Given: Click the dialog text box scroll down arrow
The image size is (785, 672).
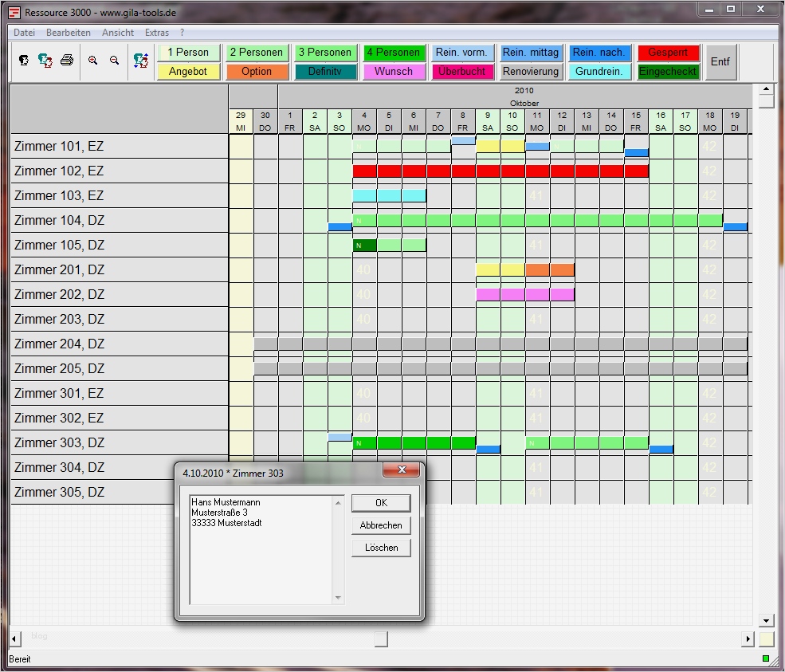Looking at the screenshot, I should coord(339,597).
